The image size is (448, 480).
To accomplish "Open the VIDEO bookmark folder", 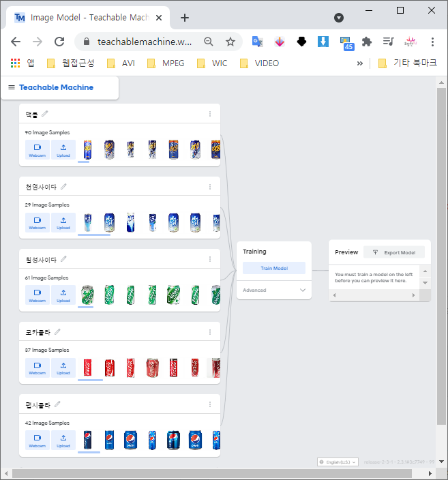I will coord(259,63).
